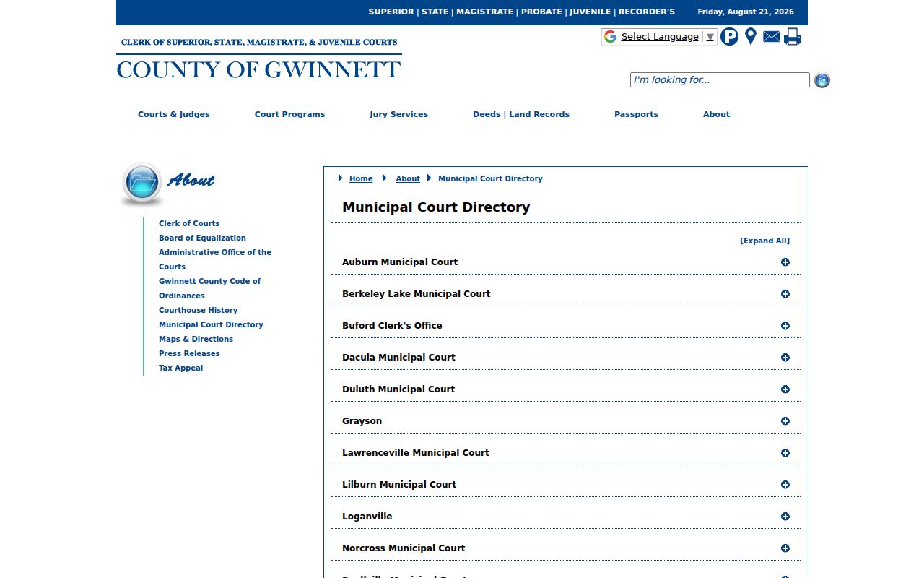Viewport: 924px width, 578px height.
Task: Expand Loganville entry plus icon
Action: (785, 517)
